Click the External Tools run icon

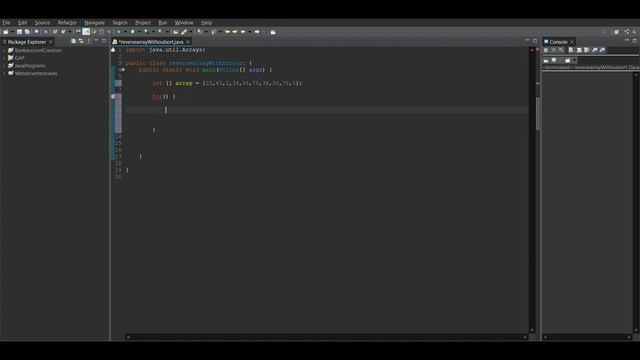(160, 32)
